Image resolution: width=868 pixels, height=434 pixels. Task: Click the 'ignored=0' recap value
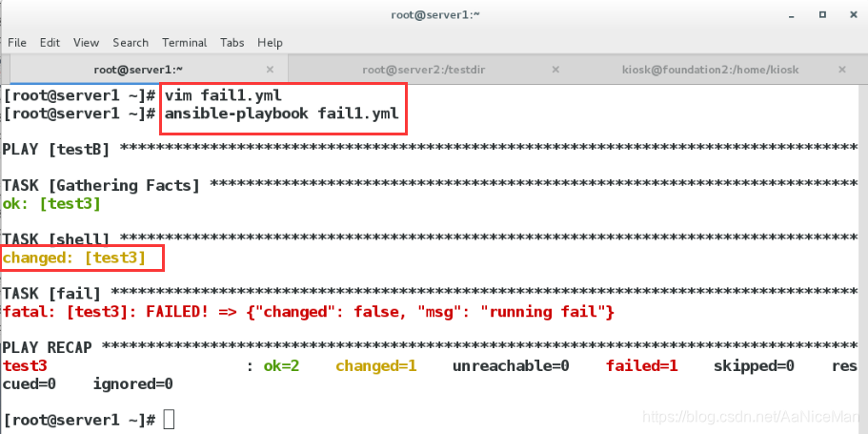[132, 383]
